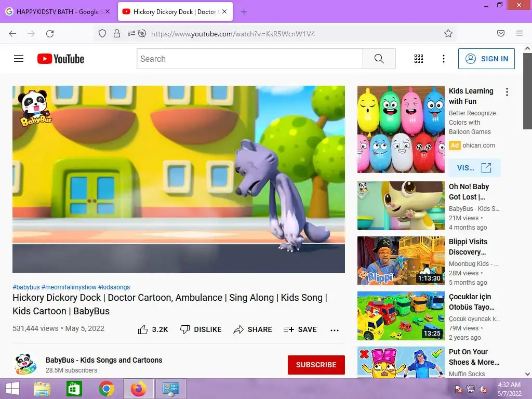Open the control panel taskbar app

click(x=170, y=389)
